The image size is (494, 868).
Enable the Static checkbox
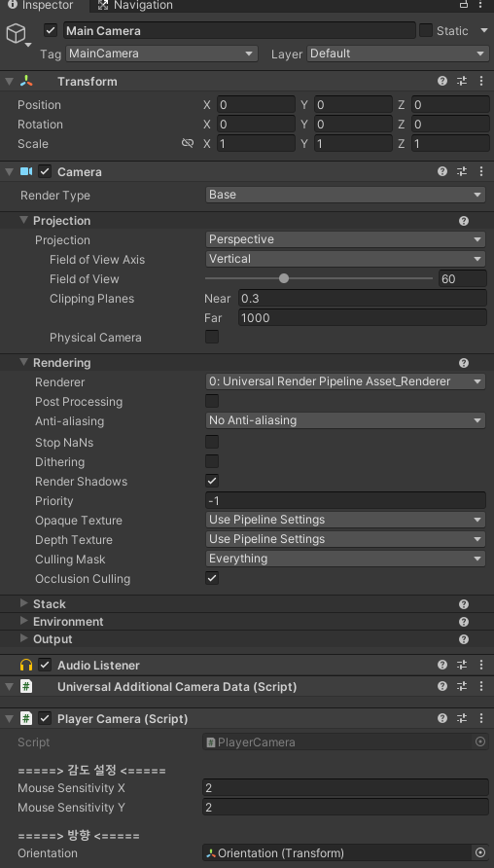[425, 30]
